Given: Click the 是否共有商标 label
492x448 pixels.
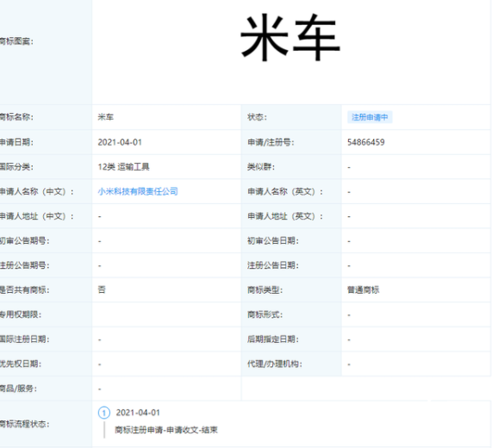Looking at the screenshot, I should pyautogui.click(x=24, y=289).
